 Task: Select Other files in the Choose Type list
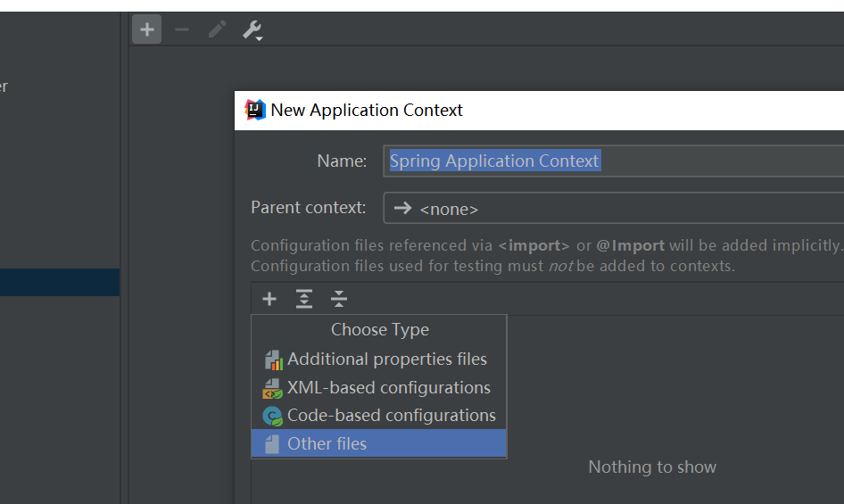379,443
